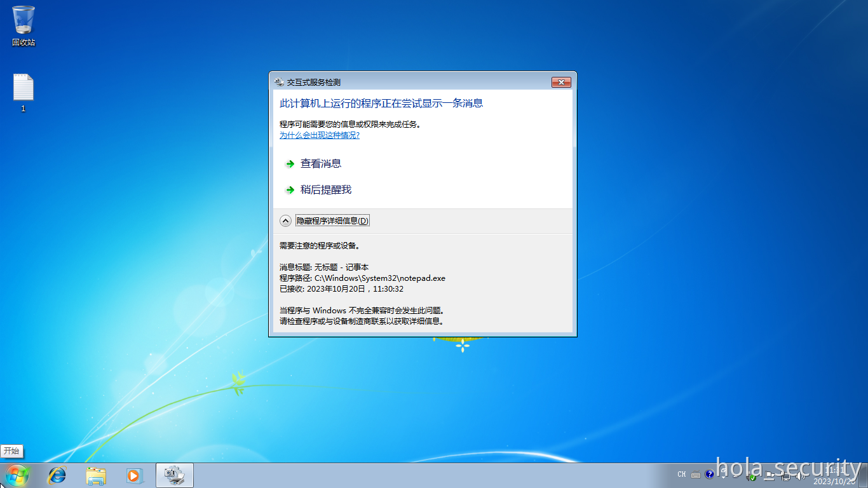Open the Start menu

(x=17, y=475)
